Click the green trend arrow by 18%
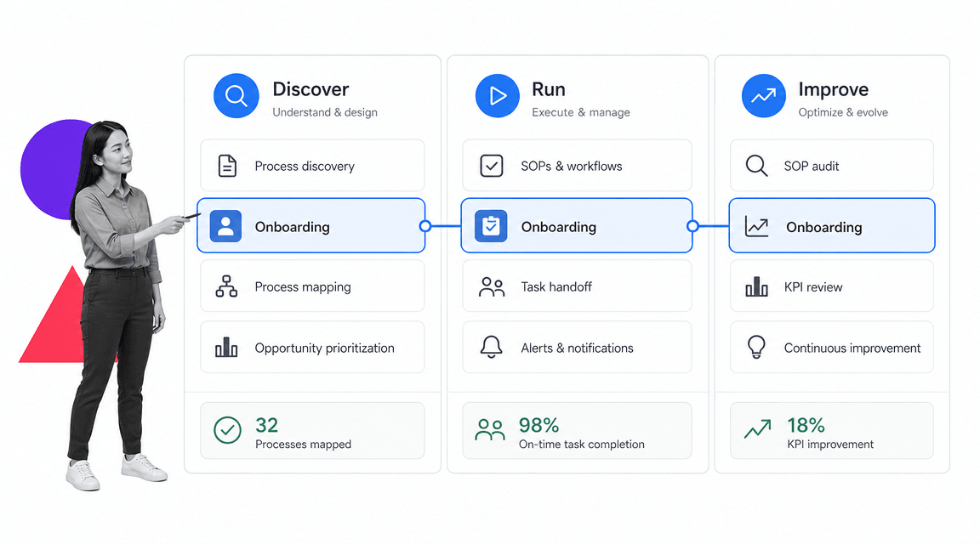980x544 pixels. (x=757, y=428)
